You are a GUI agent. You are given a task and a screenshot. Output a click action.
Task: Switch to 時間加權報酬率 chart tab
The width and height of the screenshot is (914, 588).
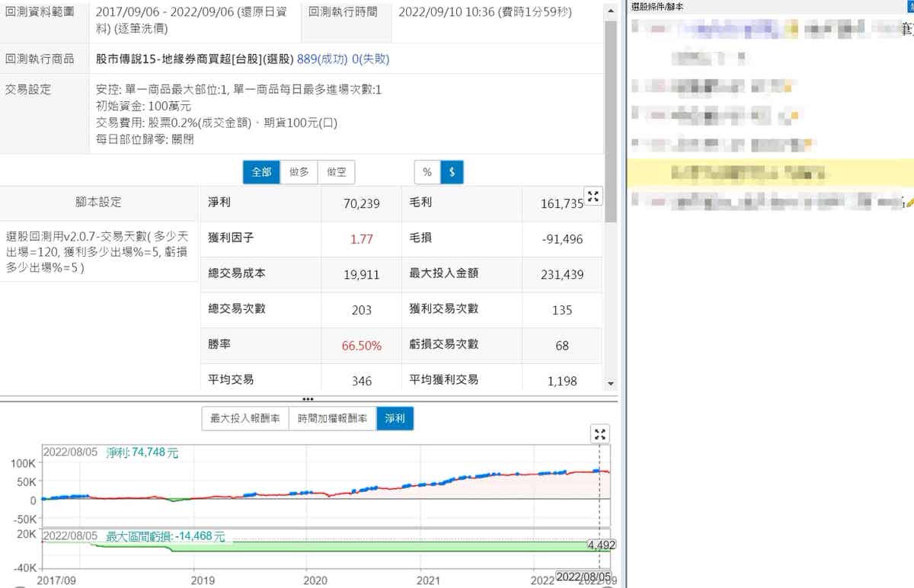(332, 418)
